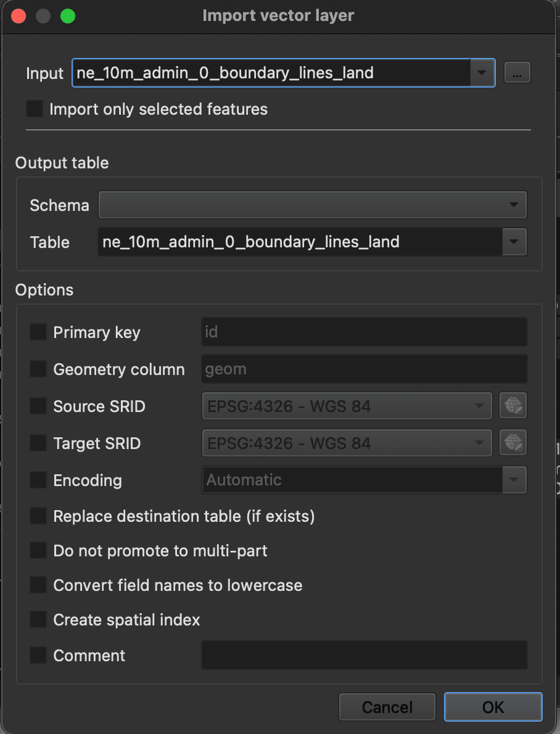Open the Target SRID CRS selector globe
This screenshot has width=560, height=734.
(x=513, y=442)
